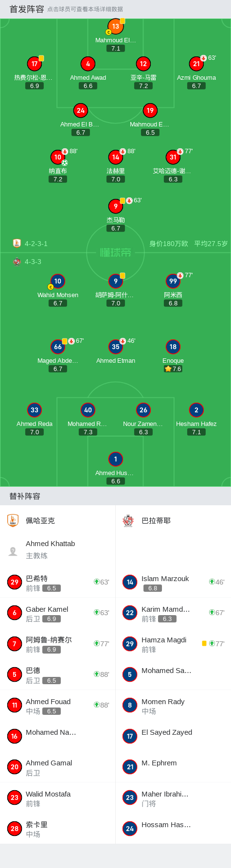The width and height of the screenshot is (231, 868).
Task: Click the 巴拉蒂耶 team crest in substitutes
Action: pos(128,521)
